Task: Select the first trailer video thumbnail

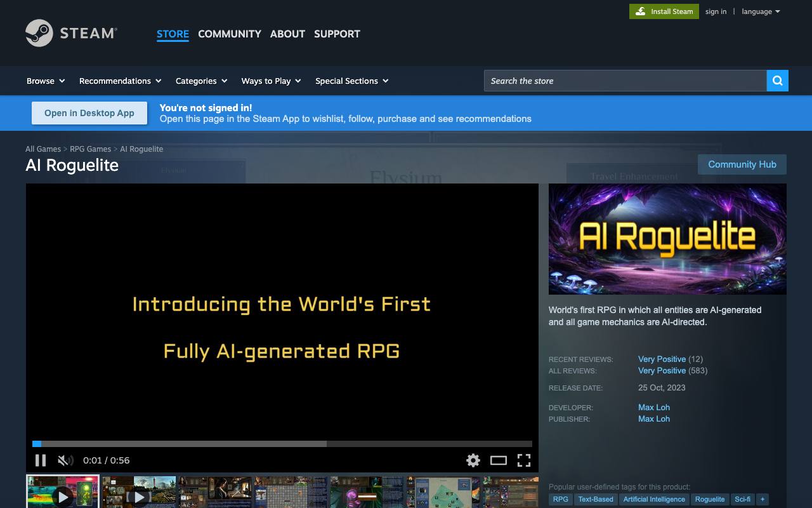Action: click(x=63, y=491)
